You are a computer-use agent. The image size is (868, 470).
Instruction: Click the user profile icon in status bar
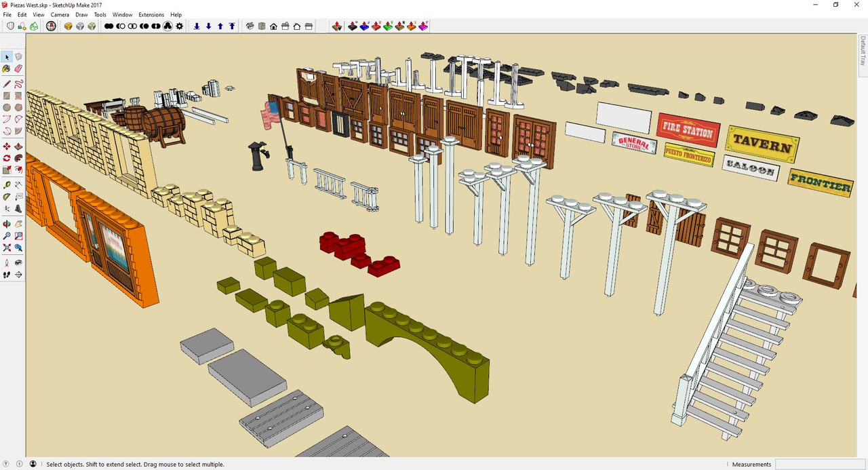33,464
